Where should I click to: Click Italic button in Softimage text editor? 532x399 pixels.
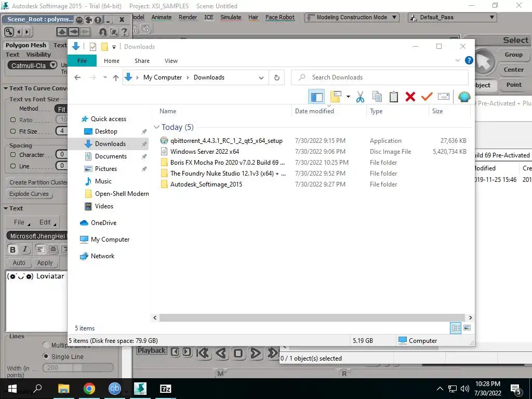25,250
